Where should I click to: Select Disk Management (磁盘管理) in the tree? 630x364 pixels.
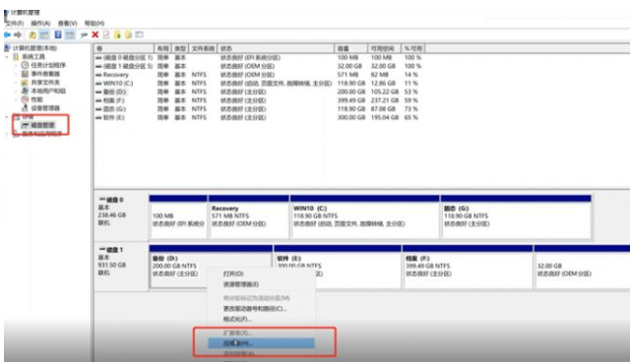[42, 125]
